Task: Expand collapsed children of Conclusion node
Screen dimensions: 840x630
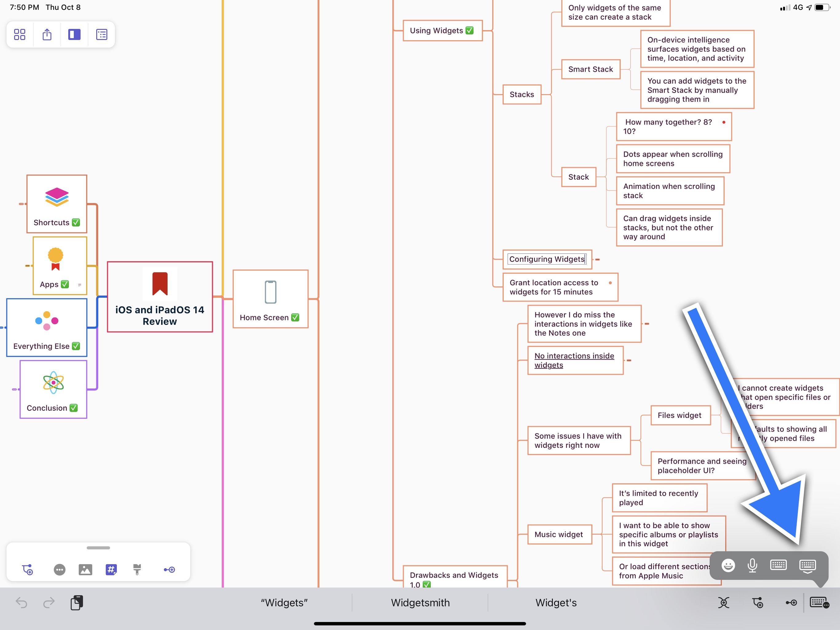Action: pos(15,389)
